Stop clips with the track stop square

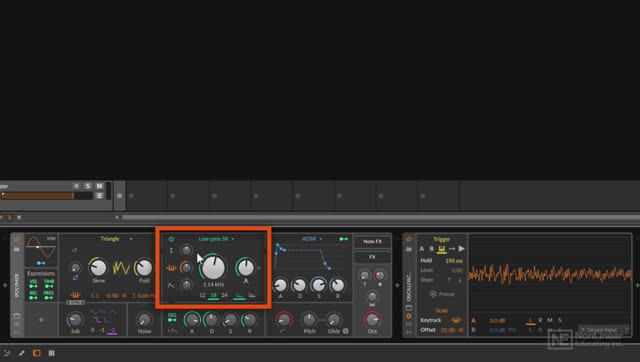pyautogui.click(x=120, y=196)
